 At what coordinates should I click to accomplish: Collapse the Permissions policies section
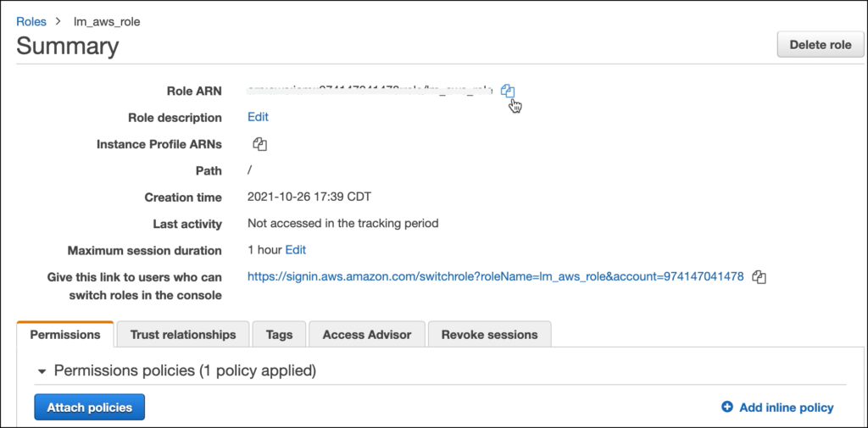pyautogui.click(x=42, y=371)
